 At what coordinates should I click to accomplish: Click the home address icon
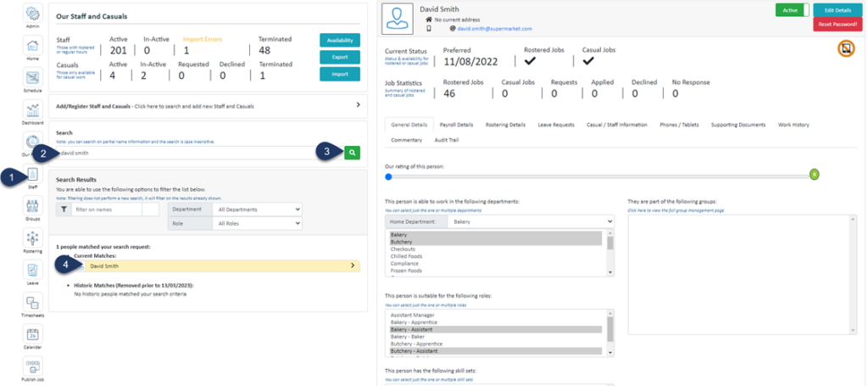pyautogui.click(x=428, y=20)
